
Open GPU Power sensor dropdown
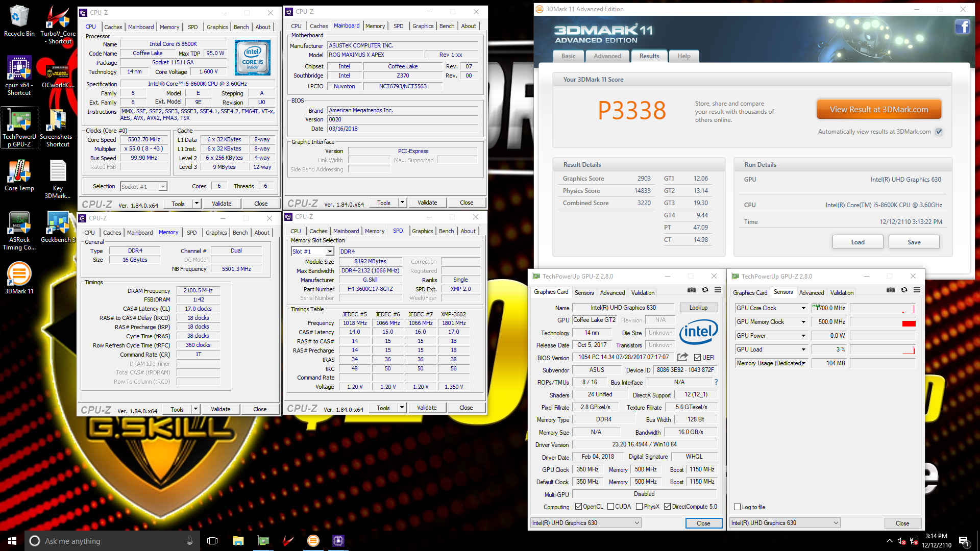point(803,336)
